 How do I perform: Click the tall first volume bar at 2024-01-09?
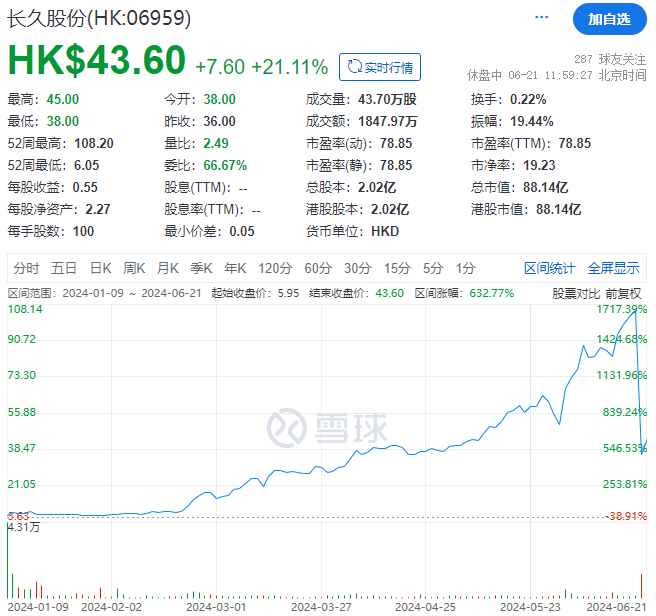coord(8,560)
